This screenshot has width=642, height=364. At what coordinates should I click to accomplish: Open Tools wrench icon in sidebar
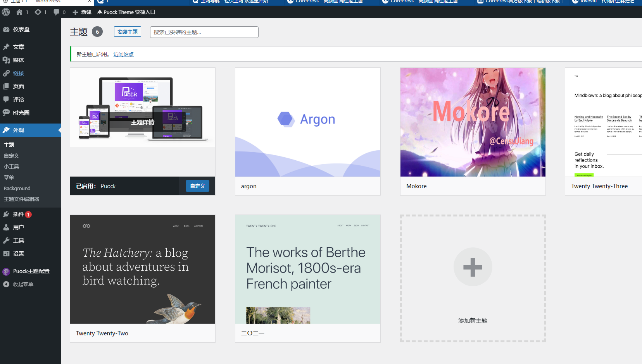(x=6, y=240)
